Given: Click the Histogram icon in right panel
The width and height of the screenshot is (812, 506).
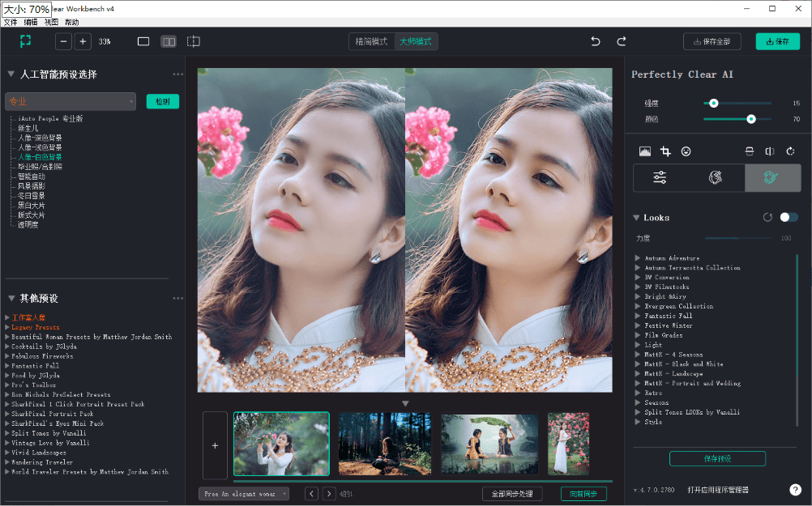Looking at the screenshot, I should (646, 151).
